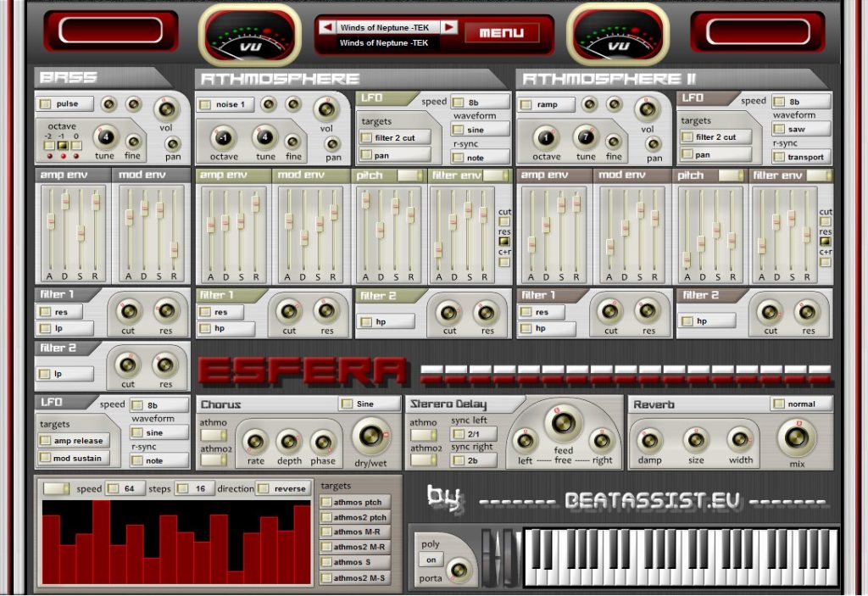Viewport: 868px width, 596px height.
Task: Adjust the Athmosphere octave knob
Action: 224,138
